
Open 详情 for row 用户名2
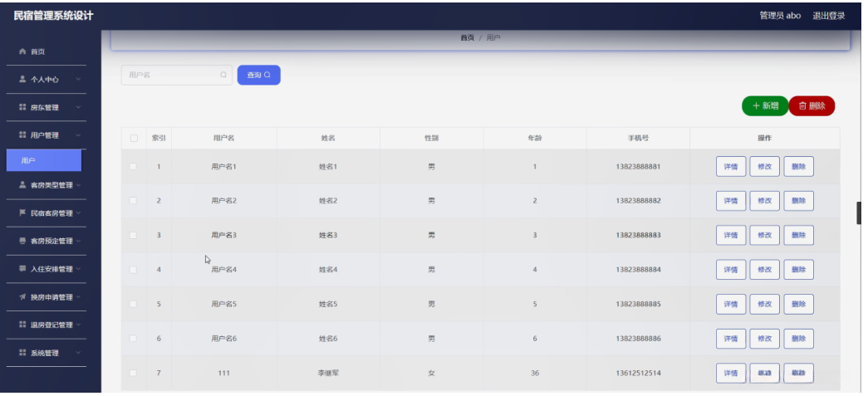731,201
